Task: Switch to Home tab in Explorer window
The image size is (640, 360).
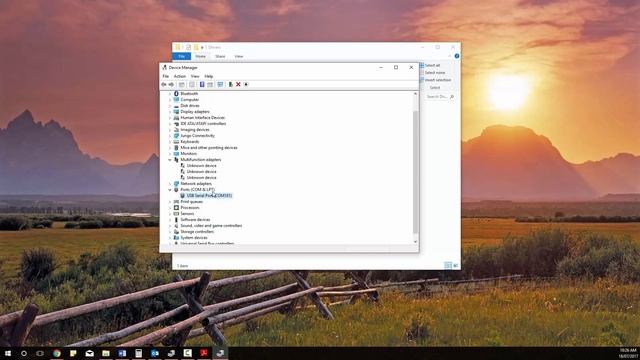Action: click(200, 56)
